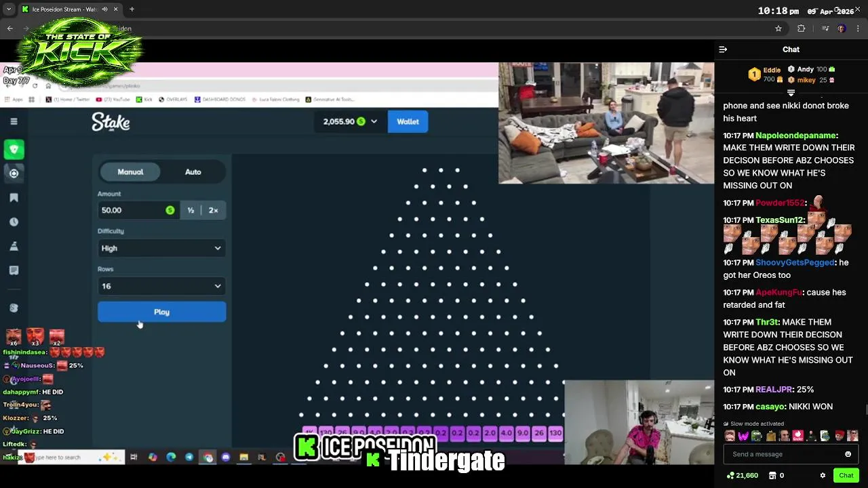The image size is (868, 488).
Task: Open Stake sidebar target icon
Action: (x=14, y=174)
